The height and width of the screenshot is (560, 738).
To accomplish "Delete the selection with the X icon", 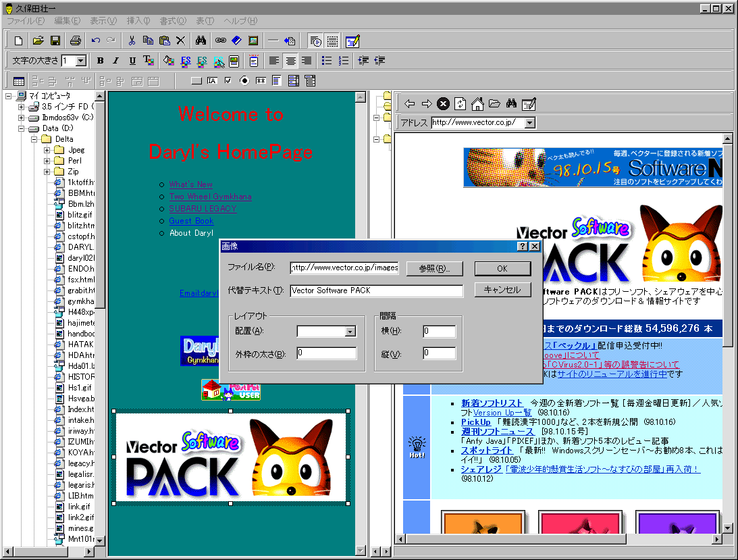I will 181,41.
